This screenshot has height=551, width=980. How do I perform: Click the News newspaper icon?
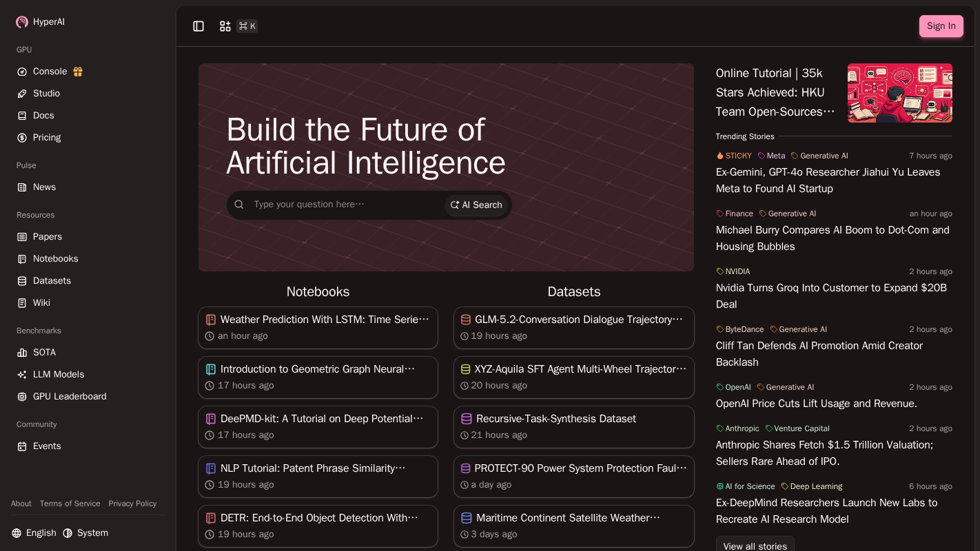pos(22,187)
